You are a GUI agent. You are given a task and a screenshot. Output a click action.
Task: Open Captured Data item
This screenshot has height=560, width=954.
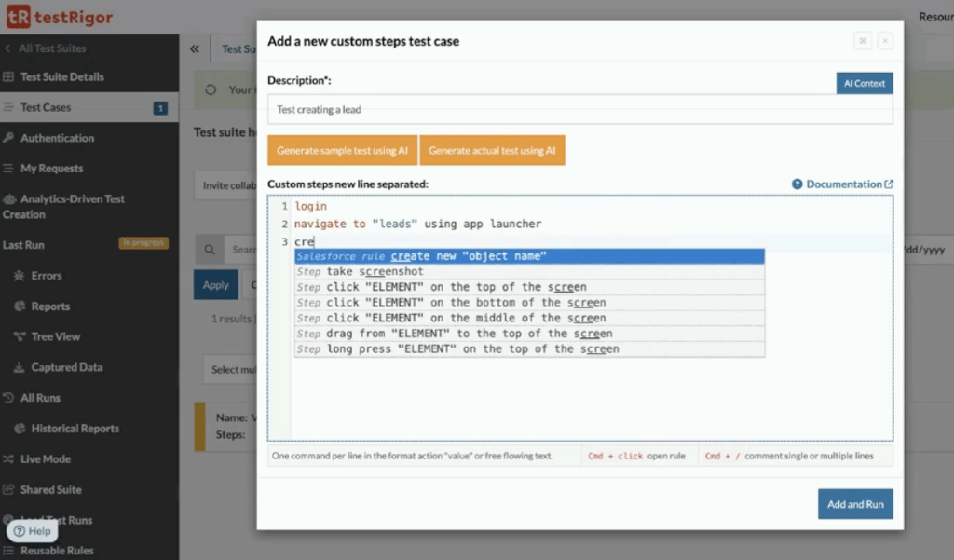(67, 367)
